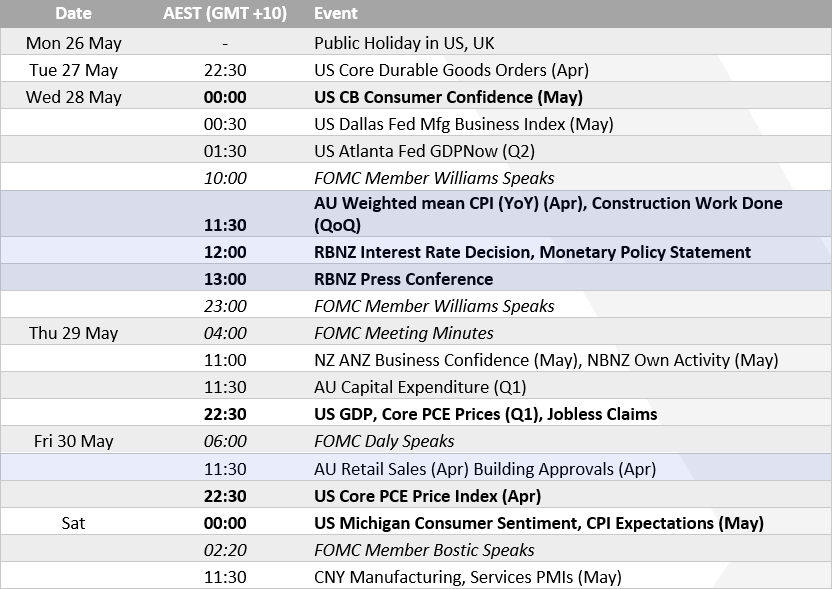Click US Michigan Consumer Sentiment event
Viewport: 832px width, 589px height.
click(x=538, y=523)
